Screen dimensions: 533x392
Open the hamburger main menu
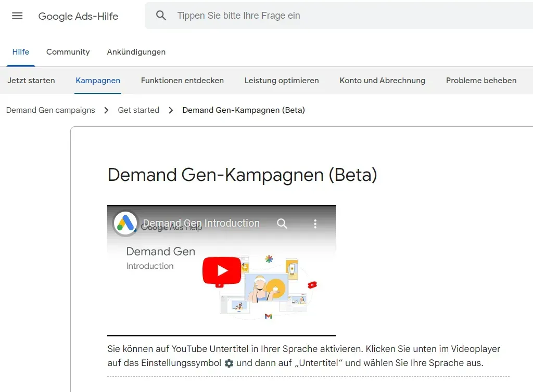[17, 16]
